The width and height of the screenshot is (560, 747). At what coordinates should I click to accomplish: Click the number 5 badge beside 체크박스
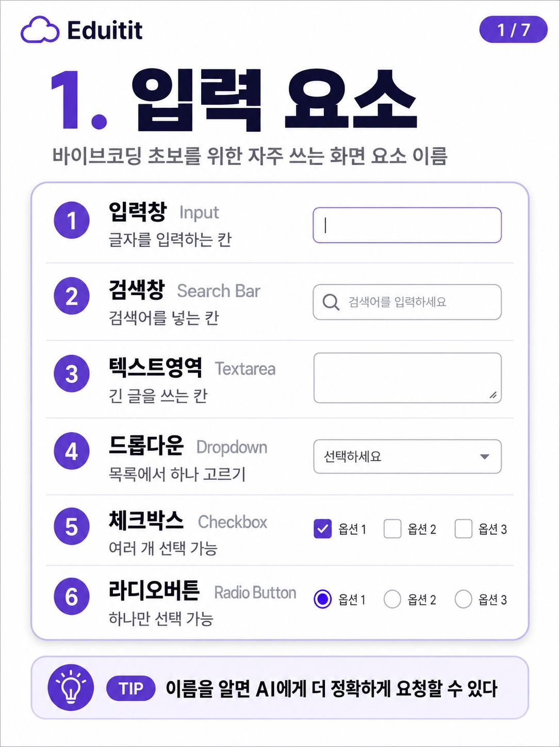pyautogui.click(x=72, y=527)
